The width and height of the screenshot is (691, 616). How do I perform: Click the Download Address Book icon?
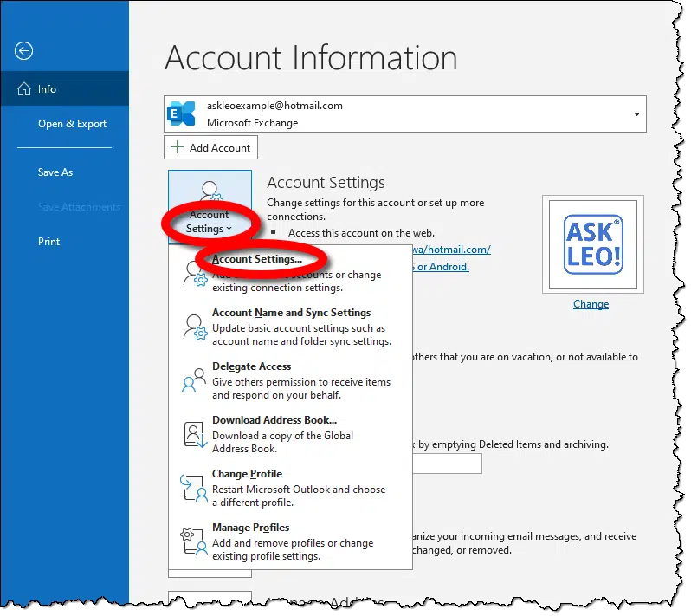coord(195,435)
